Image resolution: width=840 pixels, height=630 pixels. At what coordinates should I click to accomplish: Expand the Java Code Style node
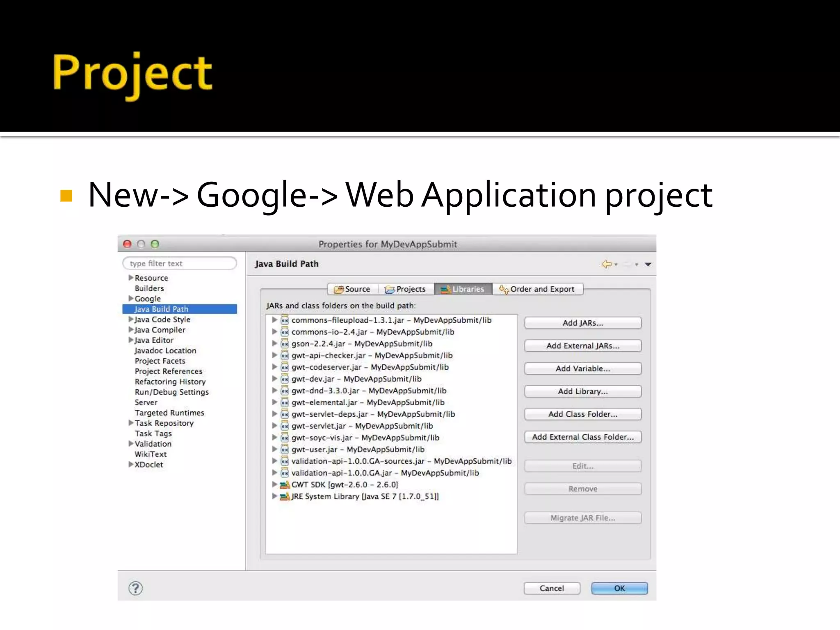[x=131, y=319]
